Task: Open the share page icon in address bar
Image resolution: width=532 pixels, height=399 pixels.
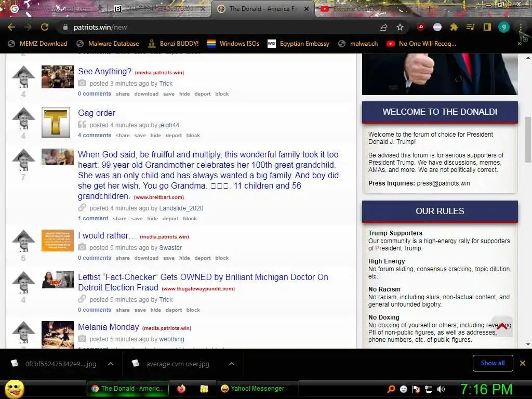Action: pos(383,27)
